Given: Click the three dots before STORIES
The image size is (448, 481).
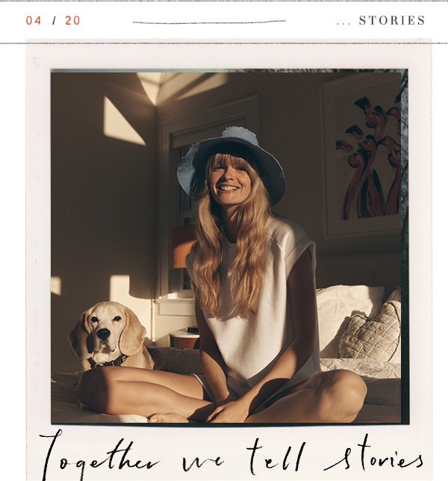Looking at the screenshot, I should click(x=343, y=24).
